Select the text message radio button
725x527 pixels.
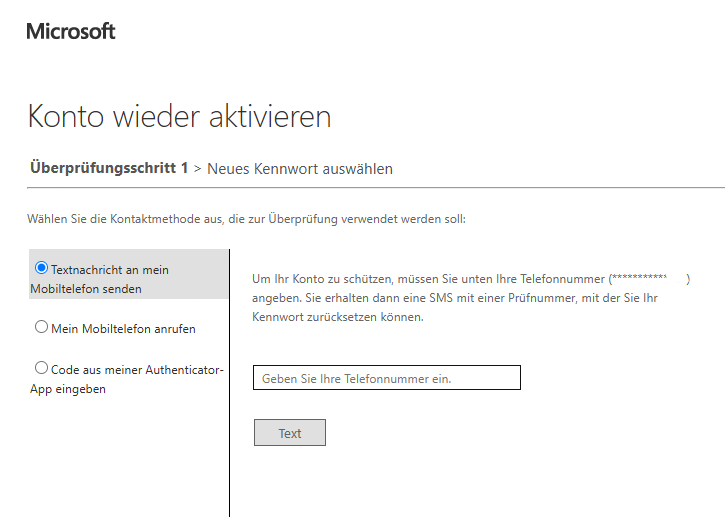click(x=41, y=268)
